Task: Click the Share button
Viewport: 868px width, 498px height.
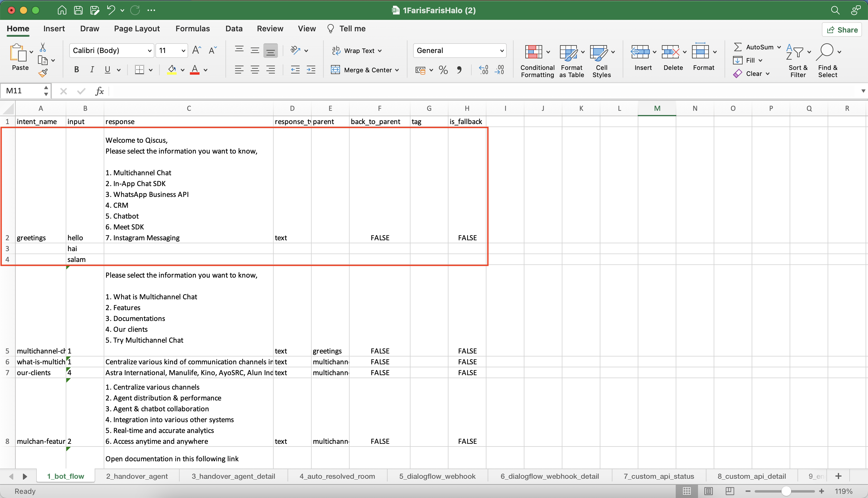Action: tap(842, 30)
